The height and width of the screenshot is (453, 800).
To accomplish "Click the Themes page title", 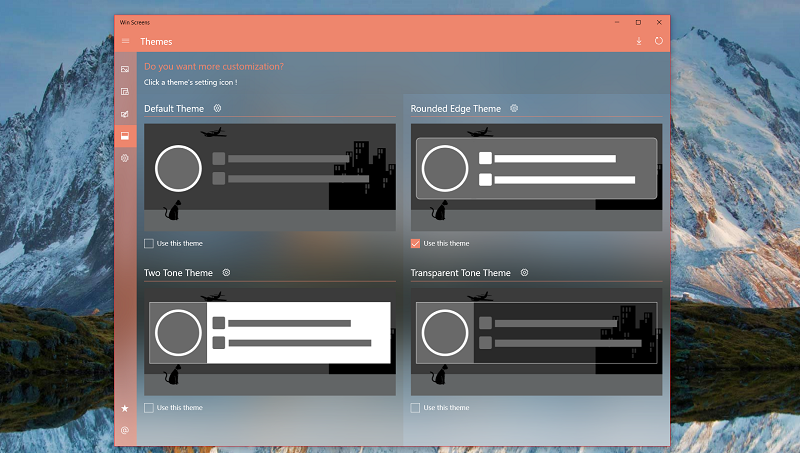I will tap(156, 42).
